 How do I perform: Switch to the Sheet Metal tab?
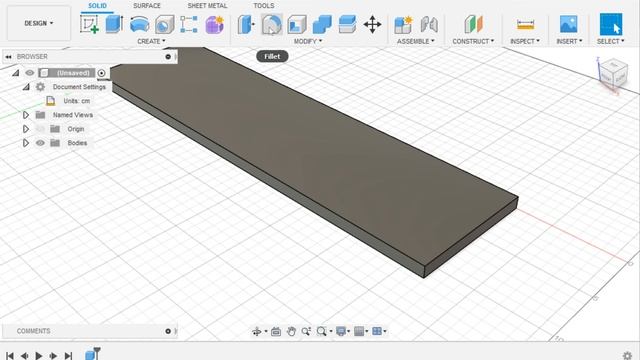[x=207, y=6]
